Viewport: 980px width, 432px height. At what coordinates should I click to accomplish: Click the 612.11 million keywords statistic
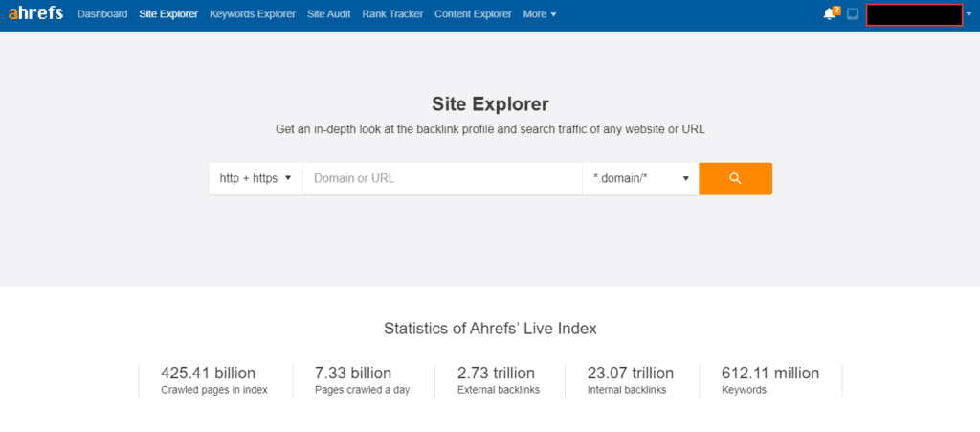click(770, 374)
